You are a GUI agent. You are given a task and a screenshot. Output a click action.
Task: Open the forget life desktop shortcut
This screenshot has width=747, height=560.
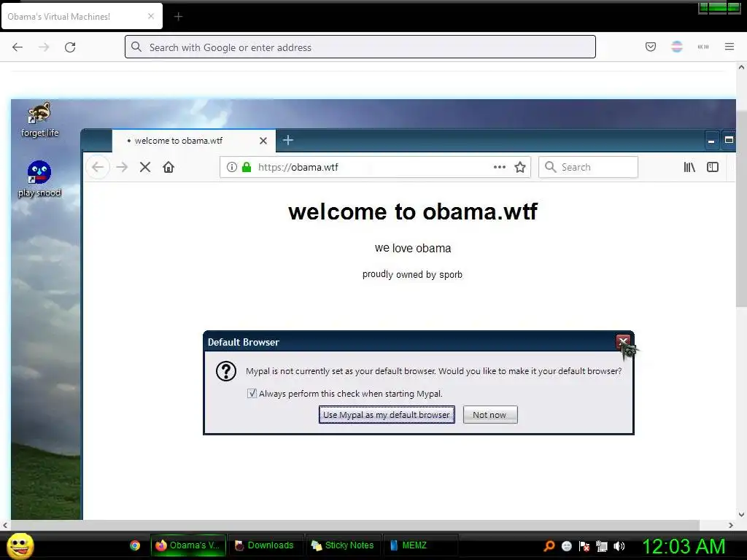(39, 120)
